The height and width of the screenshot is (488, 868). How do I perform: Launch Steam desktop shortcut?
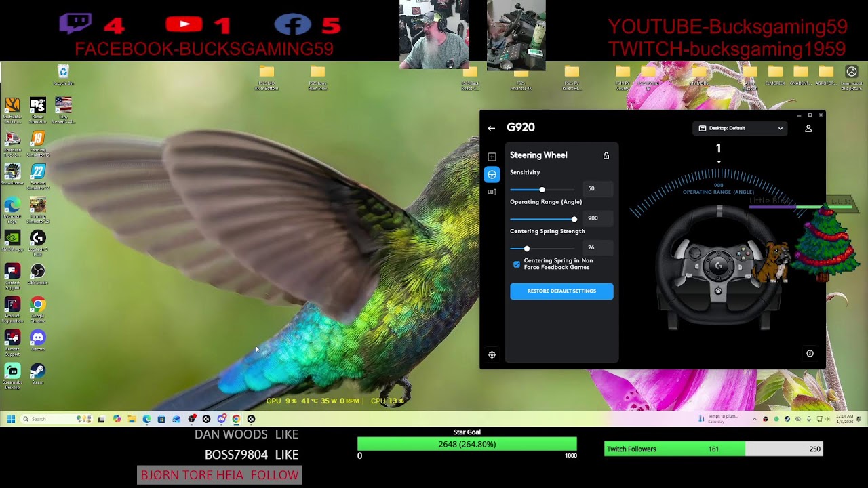coord(38,373)
